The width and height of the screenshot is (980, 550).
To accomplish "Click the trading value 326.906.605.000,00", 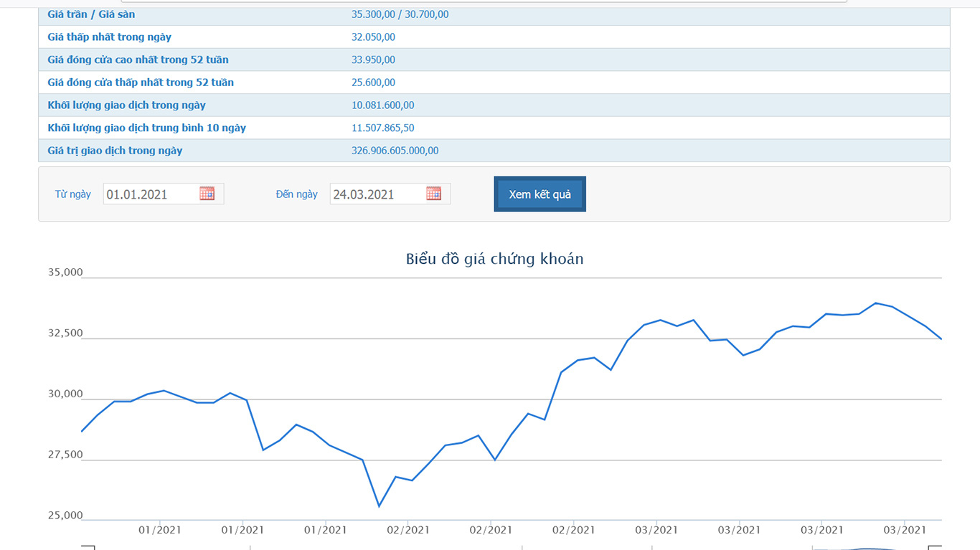I will click(x=395, y=151).
